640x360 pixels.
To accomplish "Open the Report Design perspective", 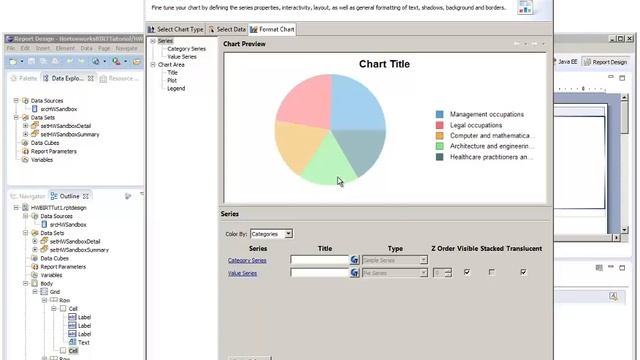I will 606,62.
